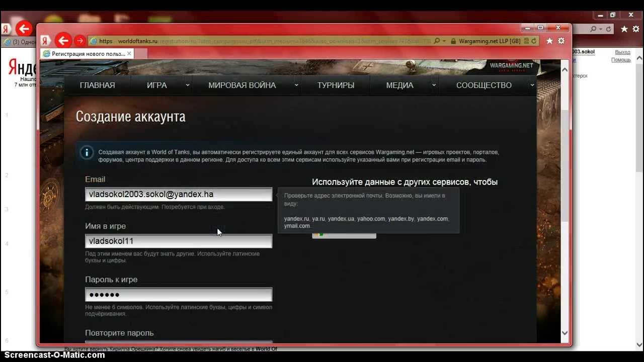Viewport: 644px width, 362px height.
Task: Click suggested domain list in email tooltip
Action: click(x=366, y=222)
